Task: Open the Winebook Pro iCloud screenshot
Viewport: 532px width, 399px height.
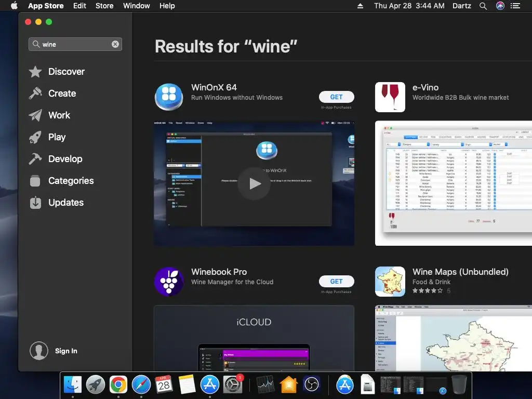Action: click(254, 338)
